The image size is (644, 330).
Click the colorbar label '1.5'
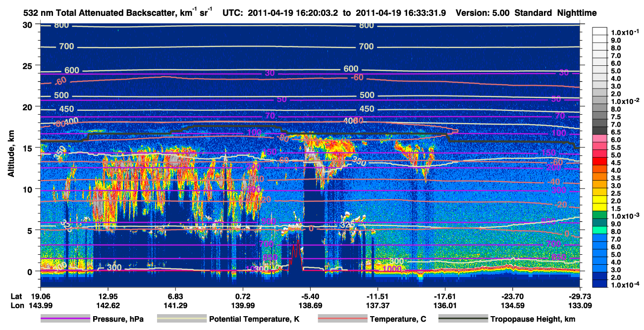coord(617,209)
